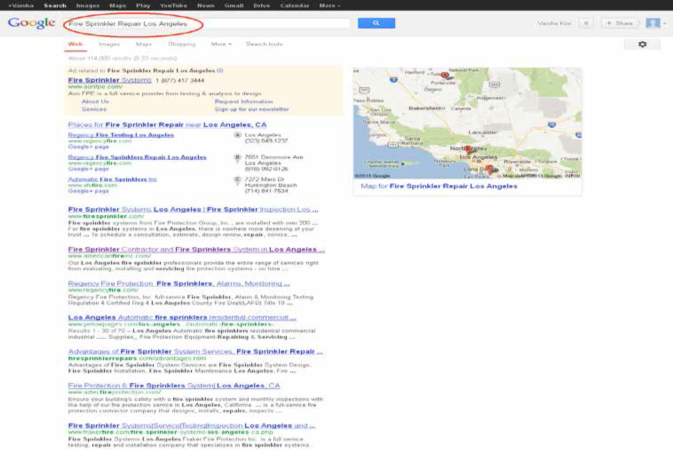
Task: Switch to the Maps results tab
Action: (x=144, y=44)
